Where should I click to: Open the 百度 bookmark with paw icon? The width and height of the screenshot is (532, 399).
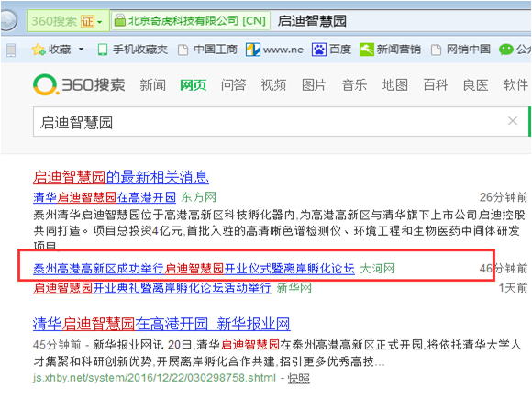[x=331, y=50]
